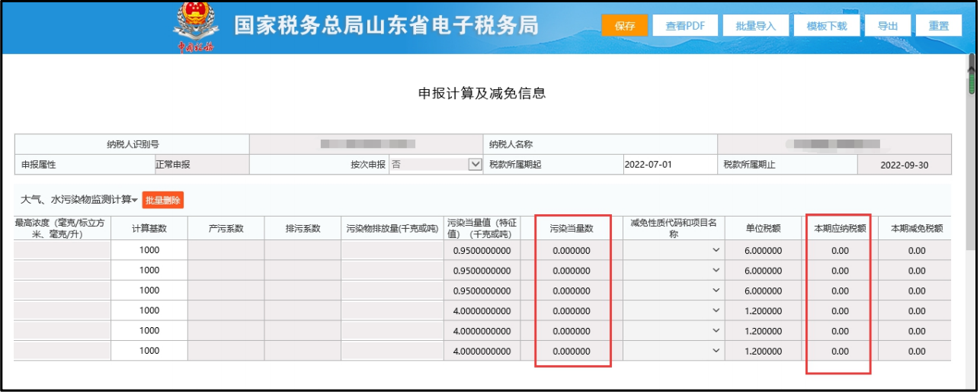Image resolution: width=980 pixels, height=392 pixels.
Task: Click the 重置 reset button
Action: click(x=938, y=25)
